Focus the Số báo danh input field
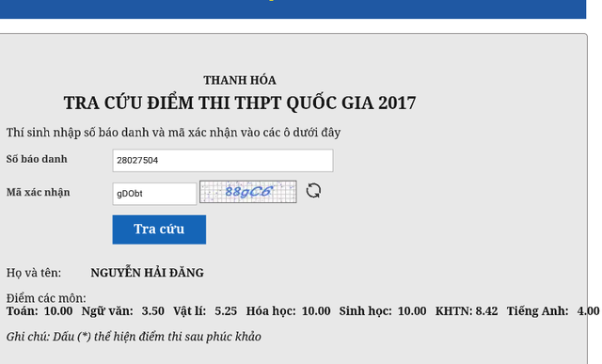Viewport: 602px width, 364px height. [x=223, y=161]
